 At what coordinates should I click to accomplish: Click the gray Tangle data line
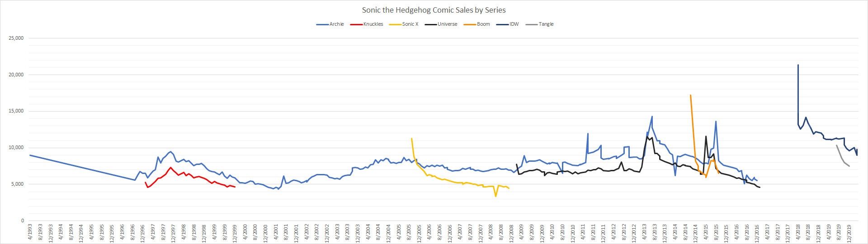(x=842, y=159)
